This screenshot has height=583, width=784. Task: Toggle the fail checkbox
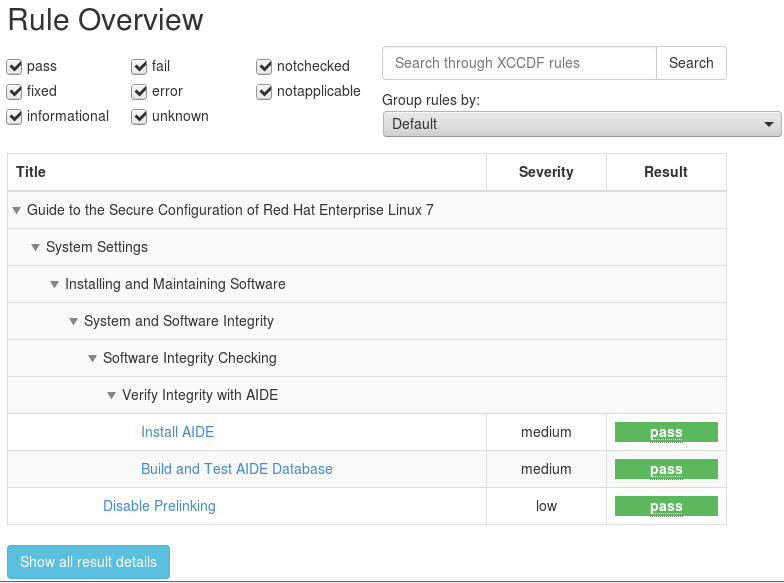coord(140,67)
